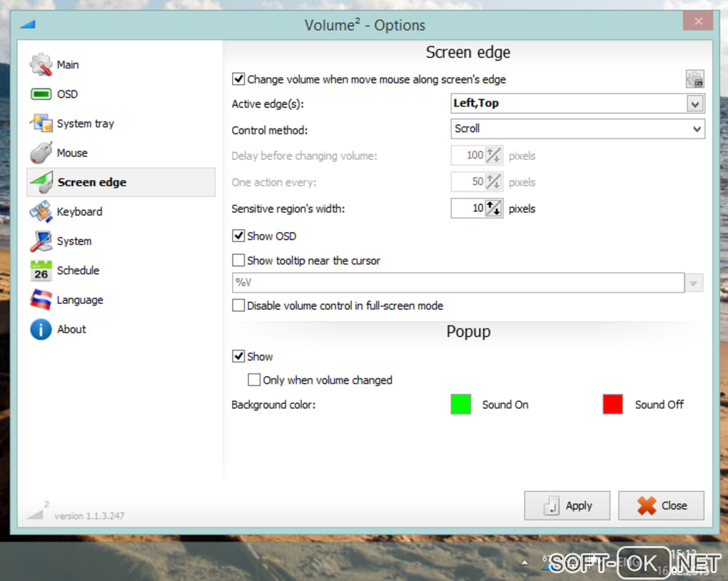This screenshot has height=581, width=728.
Task: Click the Main gear icon in sidebar
Action: [41, 64]
